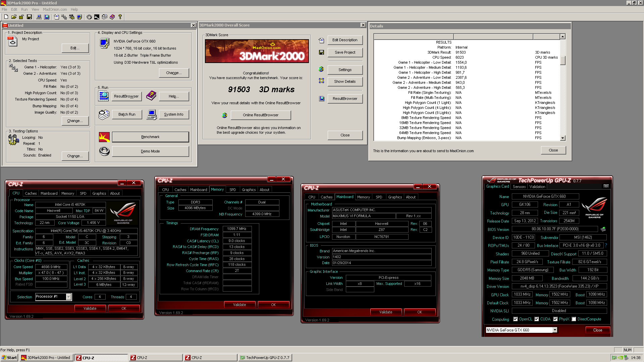The width and height of the screenshot is (644, 362).
Task: Click the System Info computer icon in the Run section
Action: pyautogui.click(x=152, y=115)
